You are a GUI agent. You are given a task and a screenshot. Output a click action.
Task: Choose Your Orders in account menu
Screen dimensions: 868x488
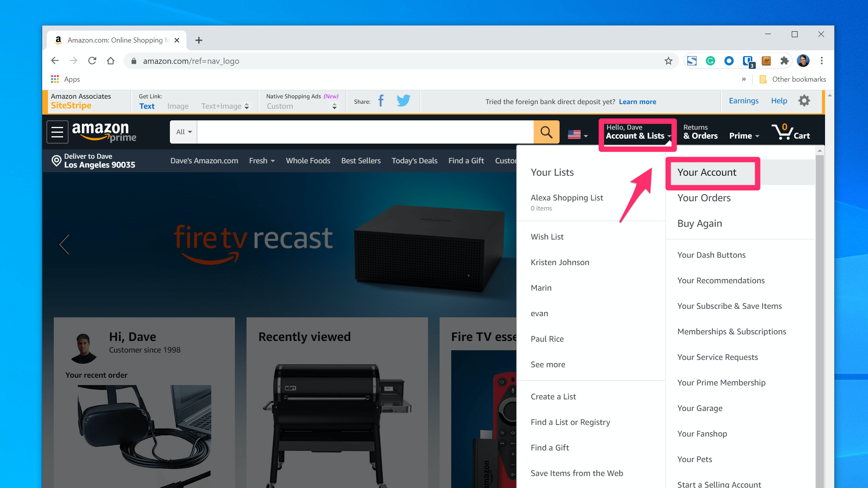click(x=704, y=198)
